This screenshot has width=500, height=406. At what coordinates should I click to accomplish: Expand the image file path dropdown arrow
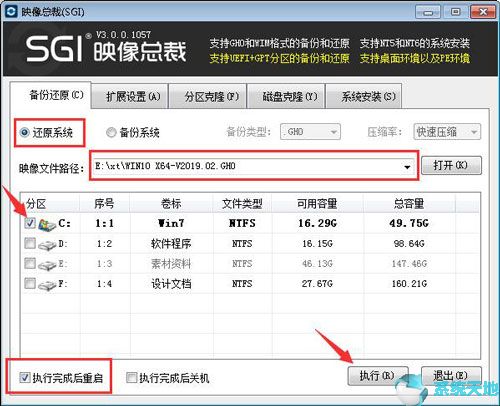pos(407,167)
